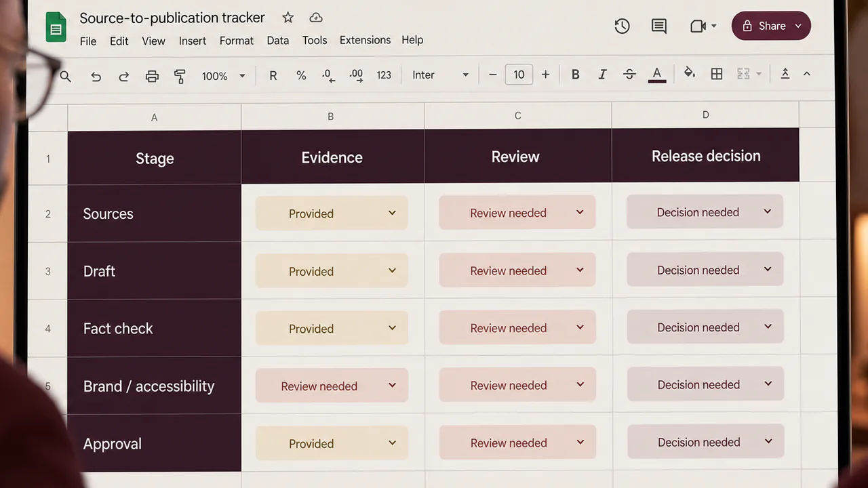Select the Brand / accessibility cell
The image size is (868, 488).
[155, 386]
